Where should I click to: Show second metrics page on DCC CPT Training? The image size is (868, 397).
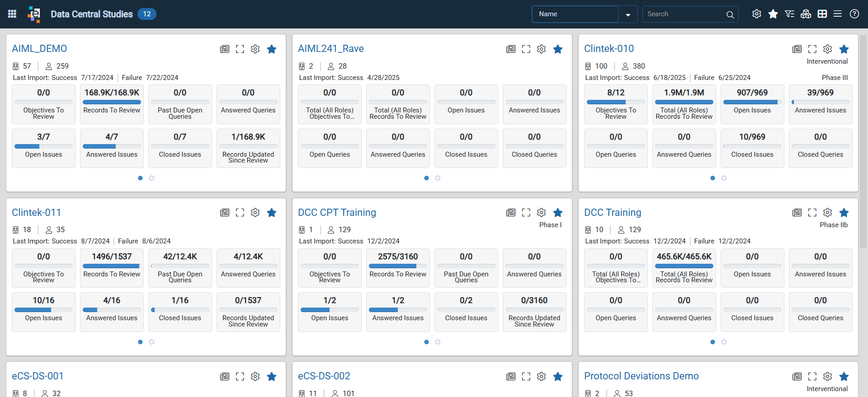438,342
